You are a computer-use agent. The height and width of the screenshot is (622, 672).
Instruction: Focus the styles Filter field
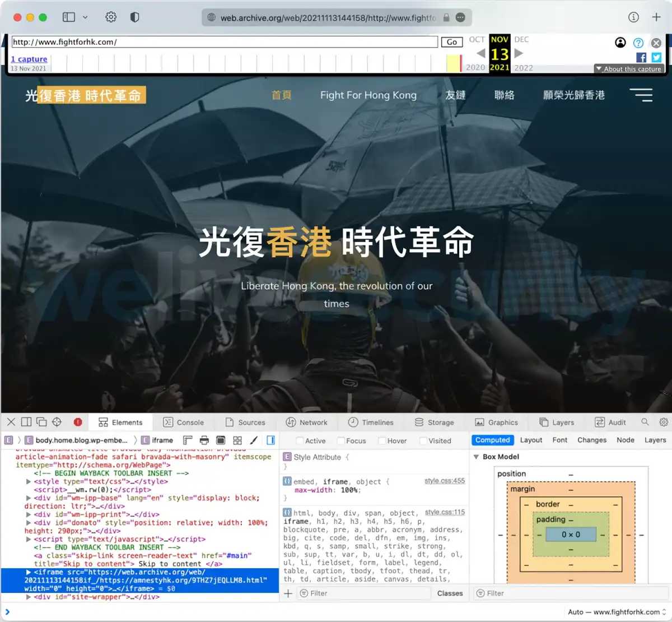(364, 593)
